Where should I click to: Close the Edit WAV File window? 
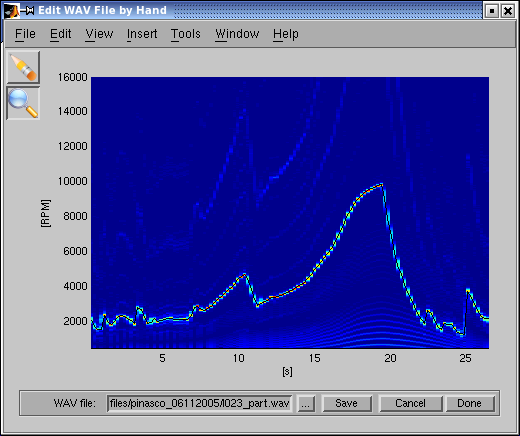click(508, 11)
